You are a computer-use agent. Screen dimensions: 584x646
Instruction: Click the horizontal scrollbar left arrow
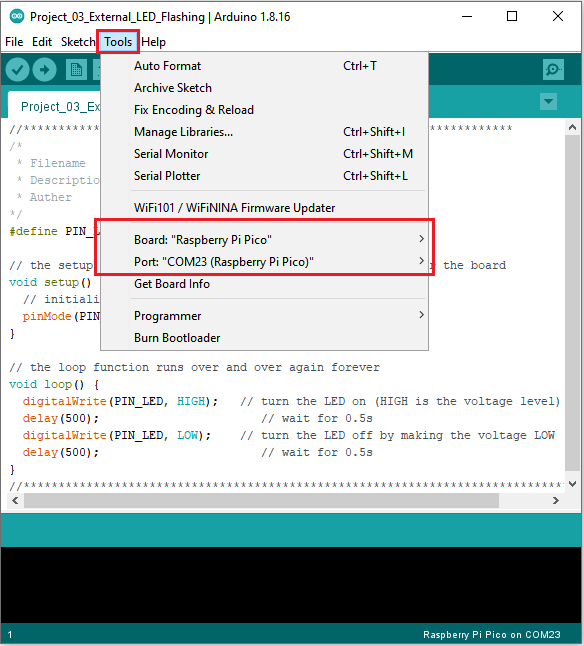[x=15, y=501]
